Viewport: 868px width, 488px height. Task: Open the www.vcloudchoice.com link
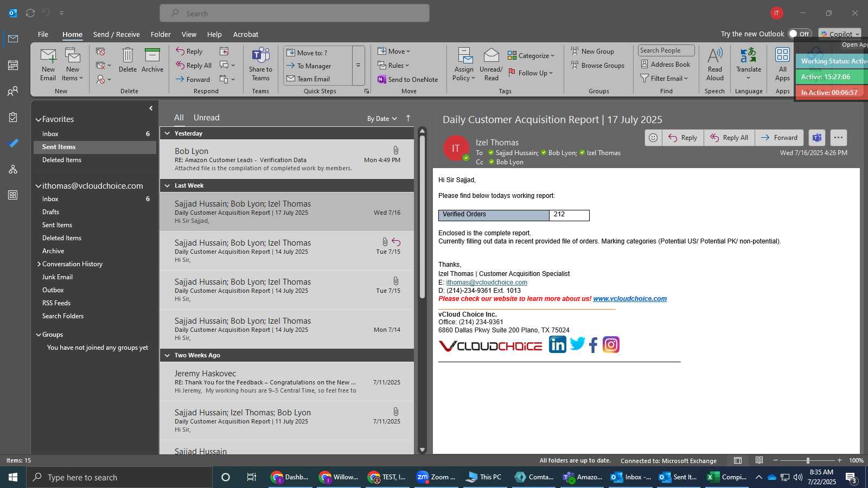630,299
